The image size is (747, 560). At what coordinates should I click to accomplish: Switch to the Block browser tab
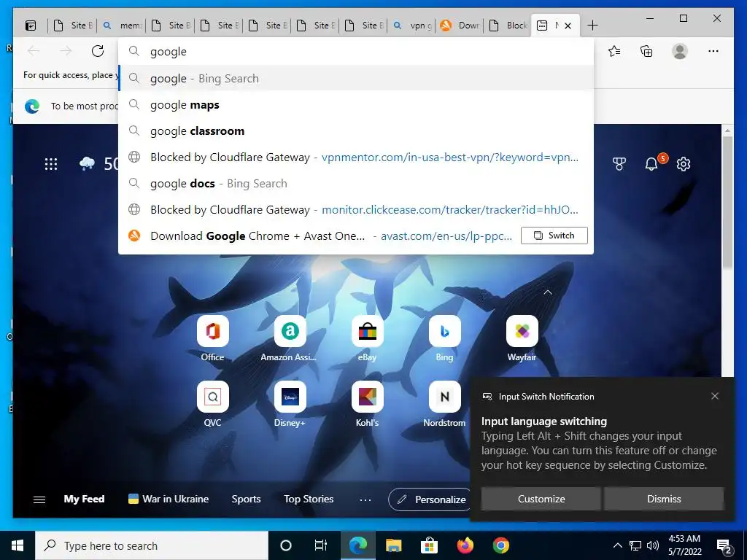coord(508,26)
